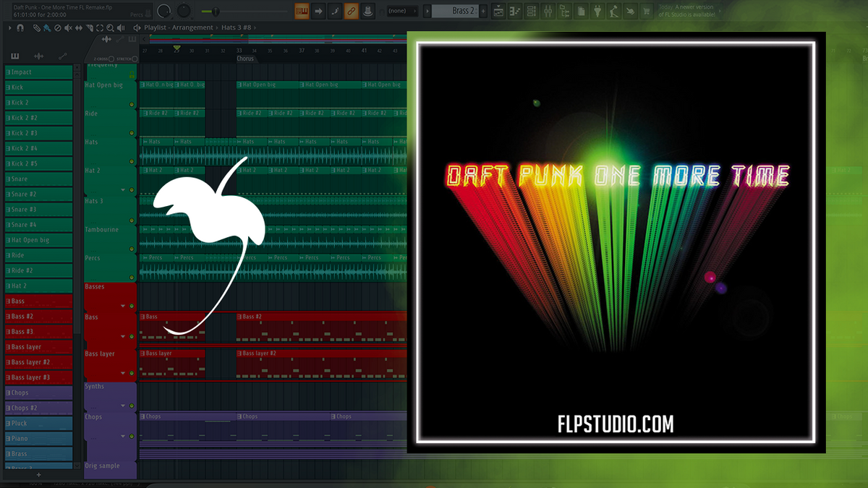This screenshot has height=488, width=868.
Task: Open the Plugin picker plug icon
Action: [598, 11]
